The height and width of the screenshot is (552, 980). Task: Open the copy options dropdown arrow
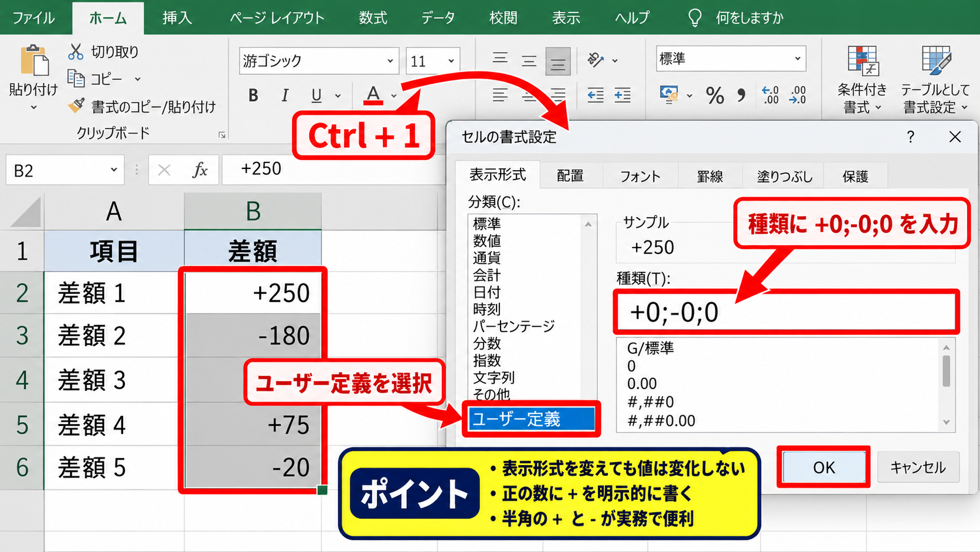click(138, 79)
